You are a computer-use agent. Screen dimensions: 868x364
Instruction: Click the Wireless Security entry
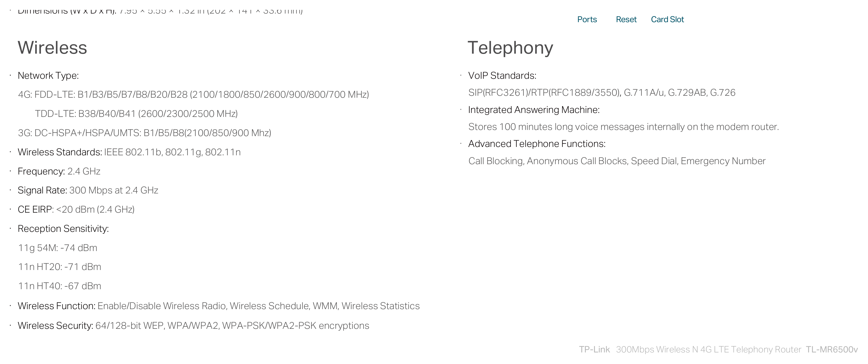193,326
